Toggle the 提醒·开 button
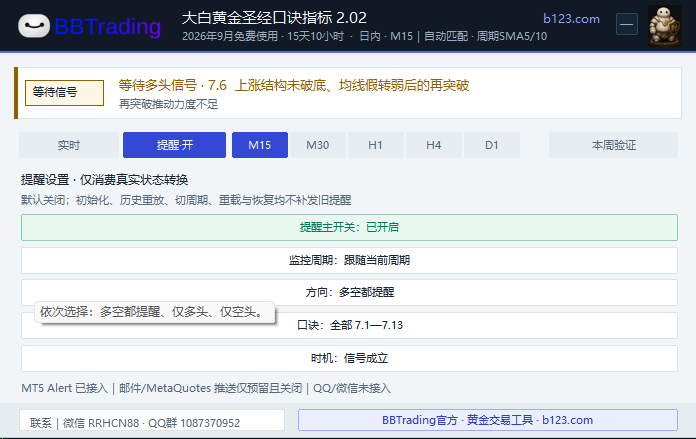Image resolution: width=696 pixels, height=439 pixels. click(x=174, y=145)
